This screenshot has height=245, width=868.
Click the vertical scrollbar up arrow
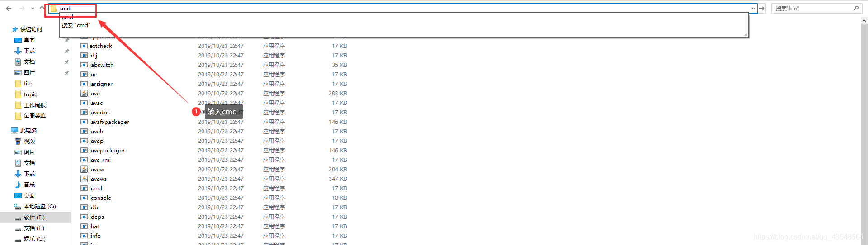(864, 21)
